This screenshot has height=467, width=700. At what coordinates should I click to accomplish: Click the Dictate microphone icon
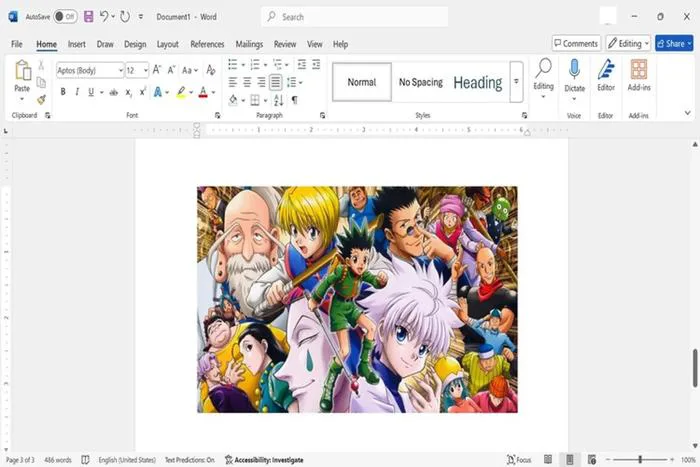(574, 70)
